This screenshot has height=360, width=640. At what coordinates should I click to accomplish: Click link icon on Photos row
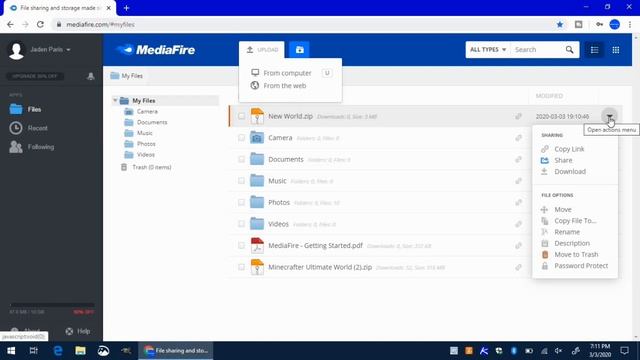(x=518, y=202)
